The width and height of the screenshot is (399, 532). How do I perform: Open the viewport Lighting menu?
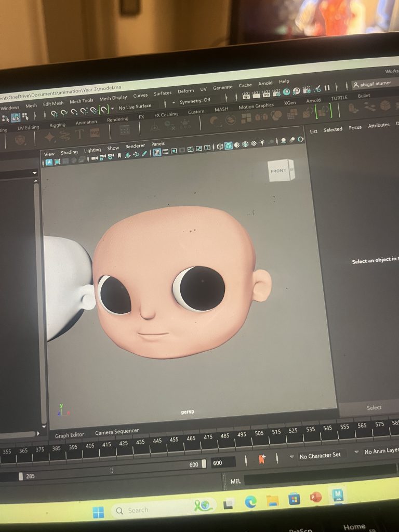pyautogui.click(x=92, y=150)
